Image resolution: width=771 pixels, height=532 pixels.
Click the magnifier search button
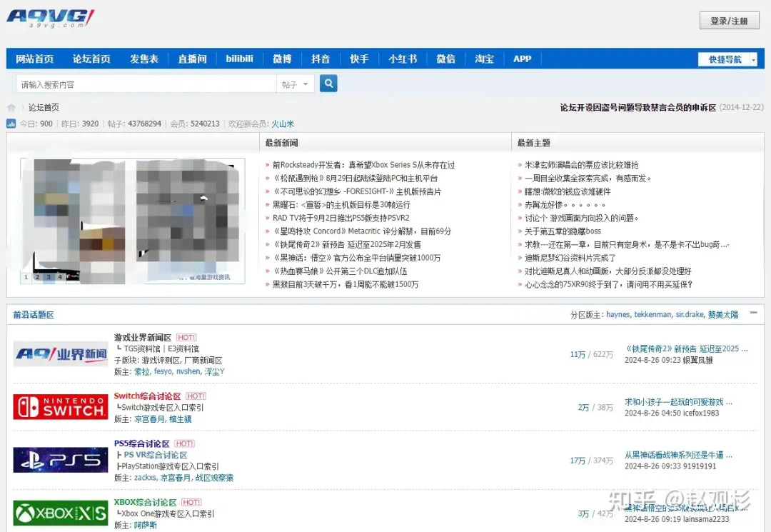(x=328, y=84)
